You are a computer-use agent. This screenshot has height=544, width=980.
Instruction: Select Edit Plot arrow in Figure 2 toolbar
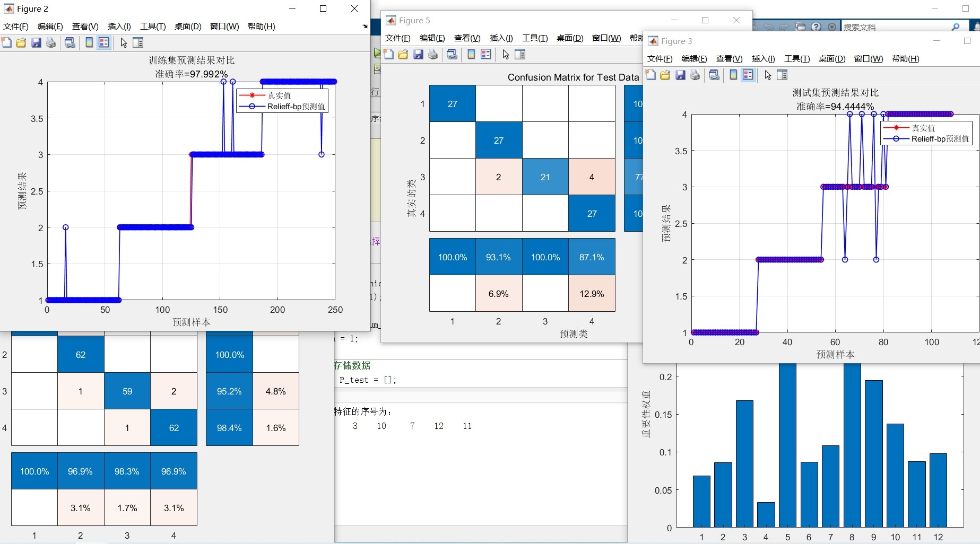pyautogui.click(x=124, y=43)
